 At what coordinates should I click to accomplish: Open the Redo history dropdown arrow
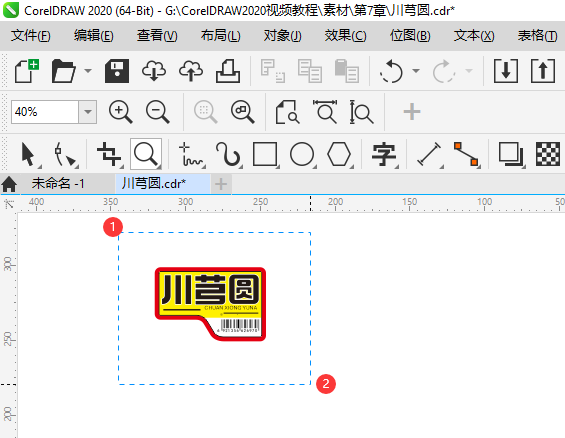[x=469, y=71]
